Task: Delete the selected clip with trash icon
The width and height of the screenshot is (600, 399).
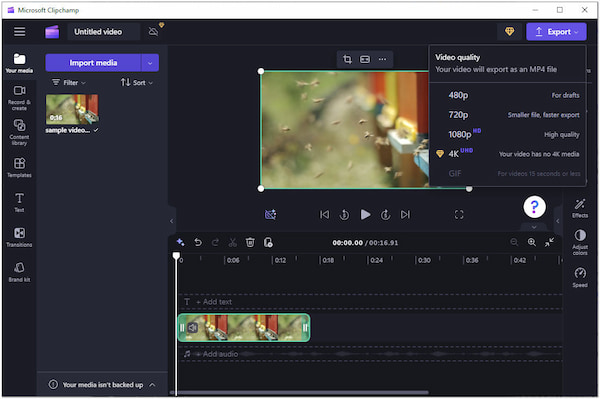Action: (250, 242)
